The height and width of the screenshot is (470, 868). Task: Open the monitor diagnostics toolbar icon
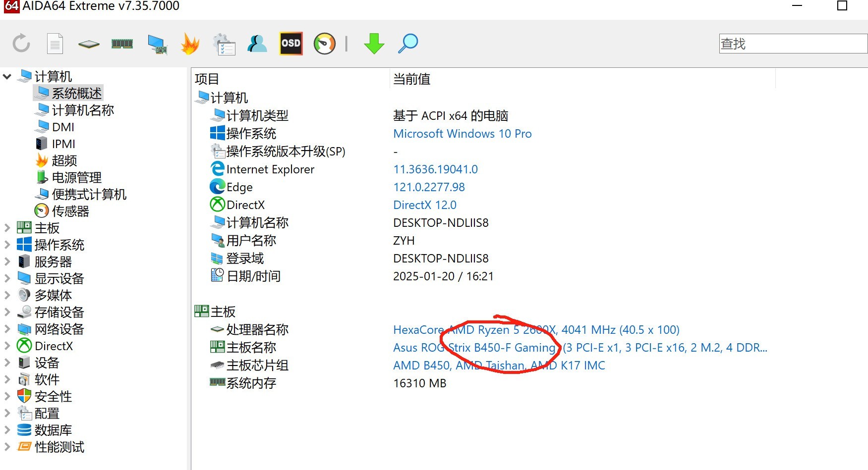pos(157,44)
